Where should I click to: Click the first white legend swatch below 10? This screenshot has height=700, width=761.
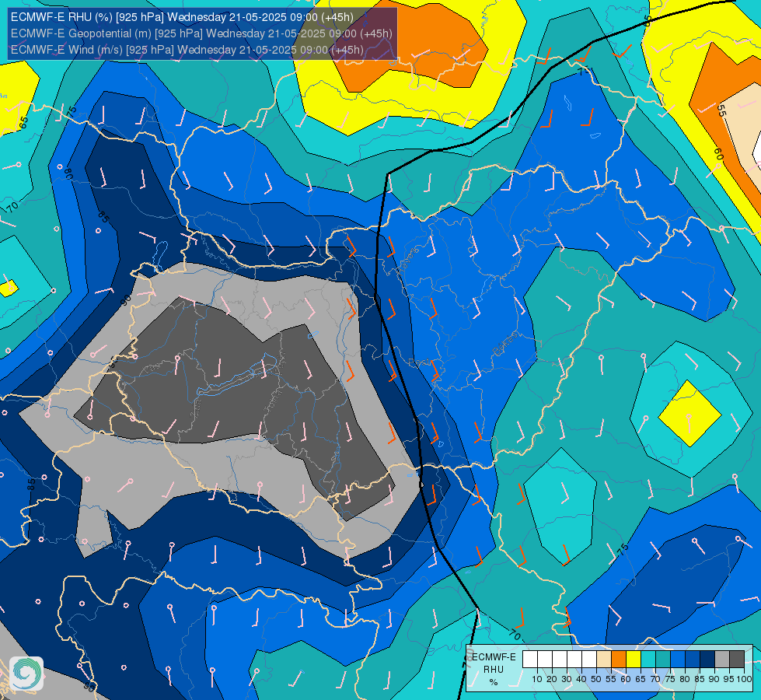pos(530,660)
